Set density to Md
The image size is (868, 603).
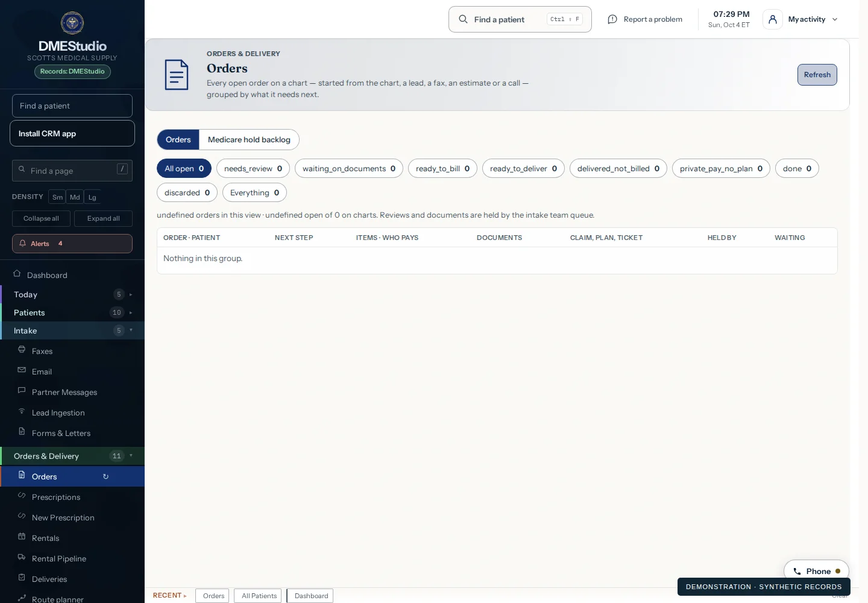coord(75,197)
